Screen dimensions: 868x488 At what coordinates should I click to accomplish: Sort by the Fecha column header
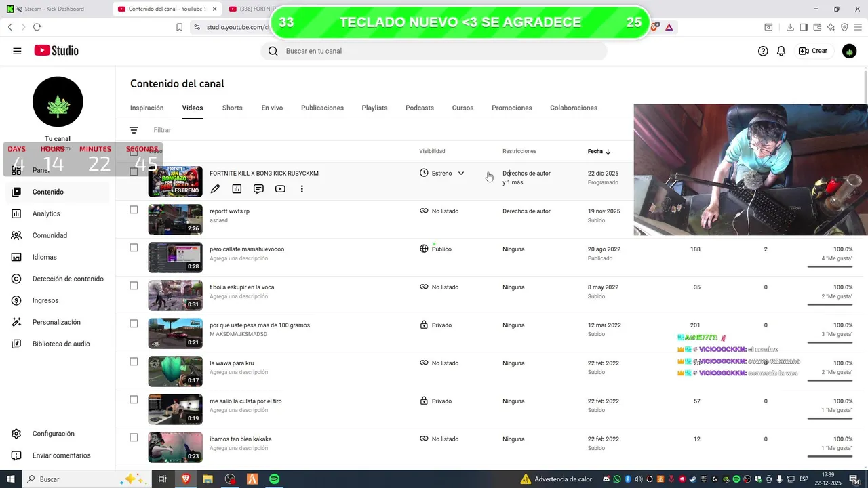(599, 151)
